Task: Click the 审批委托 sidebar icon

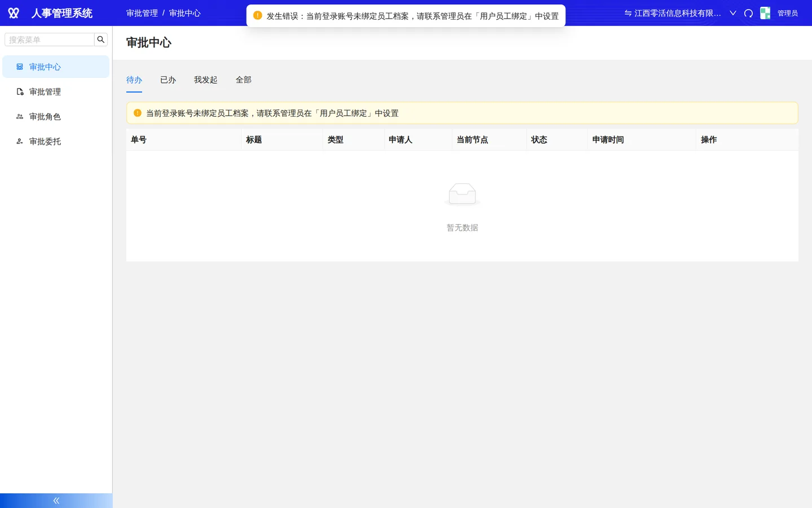Action: 20,141
